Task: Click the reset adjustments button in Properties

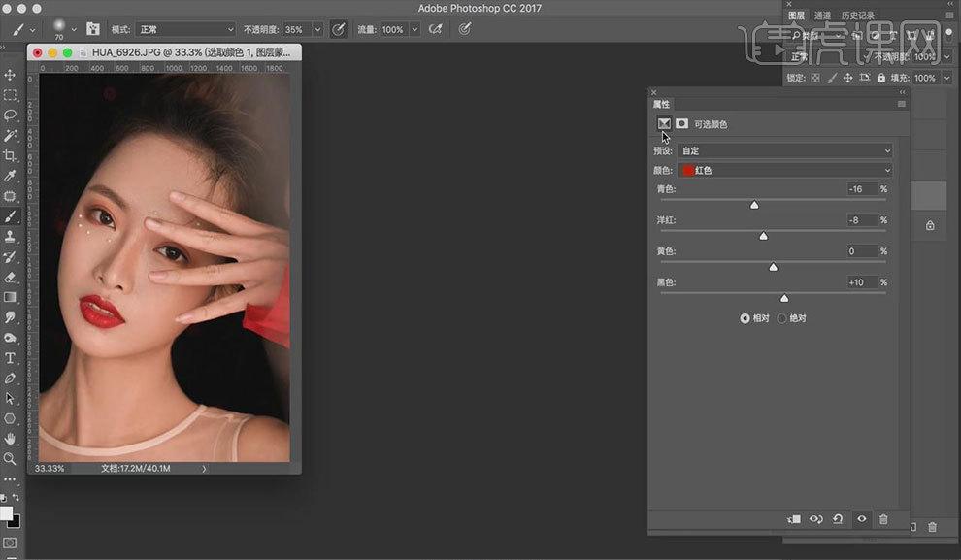Action: pos(838,519)
